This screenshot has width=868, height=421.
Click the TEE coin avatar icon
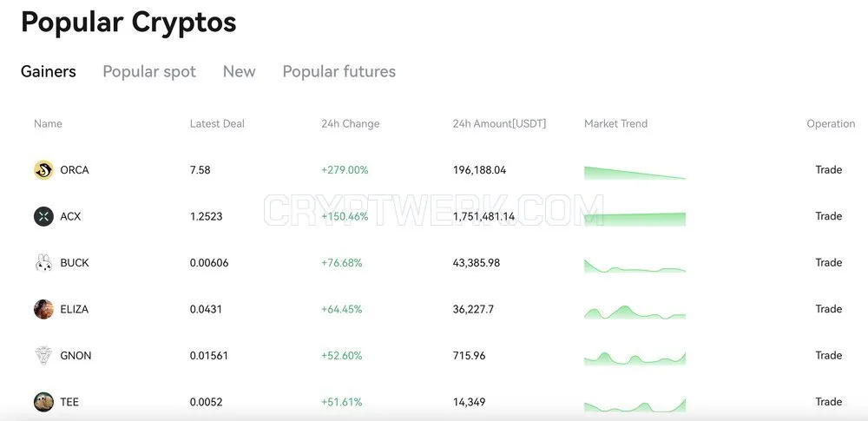43,402
